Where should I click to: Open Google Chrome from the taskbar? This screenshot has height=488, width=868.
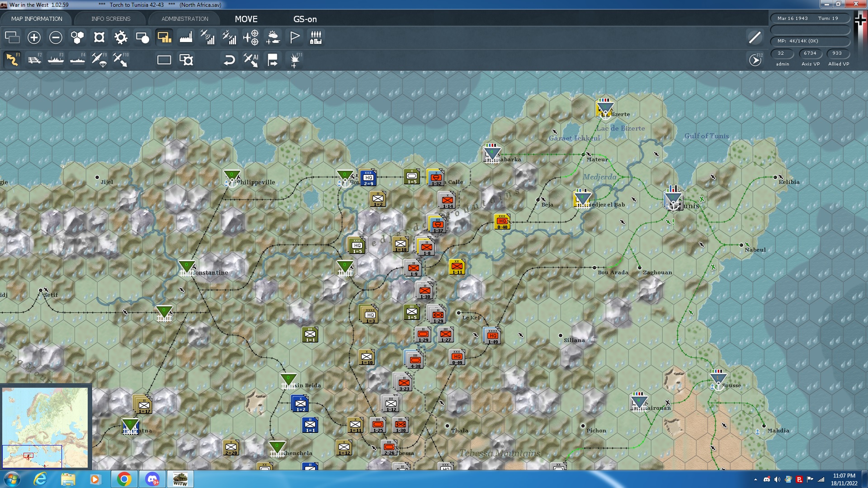coord(124,479)
